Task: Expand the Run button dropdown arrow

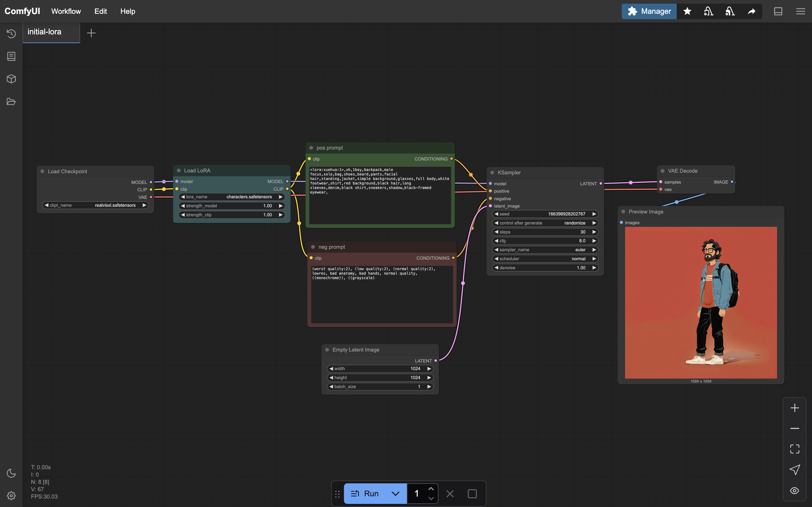Action: coord(395,493)
